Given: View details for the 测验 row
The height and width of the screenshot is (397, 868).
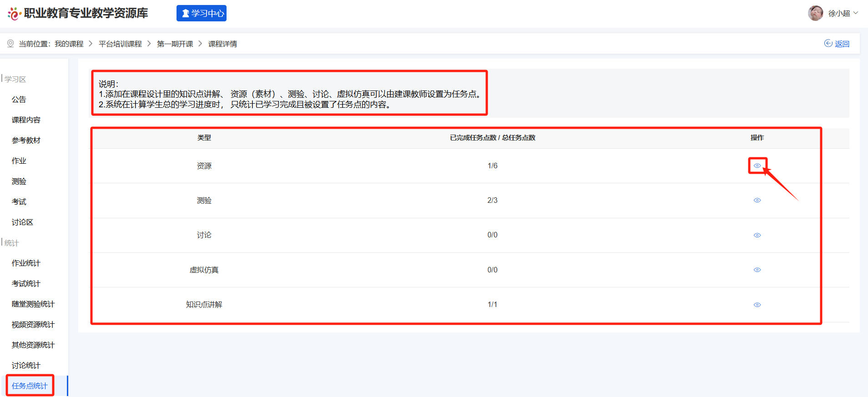Looking at the screenshot, I should click(757, 200).
